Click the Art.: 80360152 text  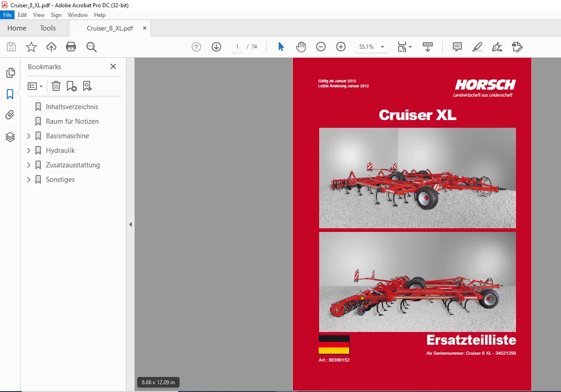tap(334, 360)
